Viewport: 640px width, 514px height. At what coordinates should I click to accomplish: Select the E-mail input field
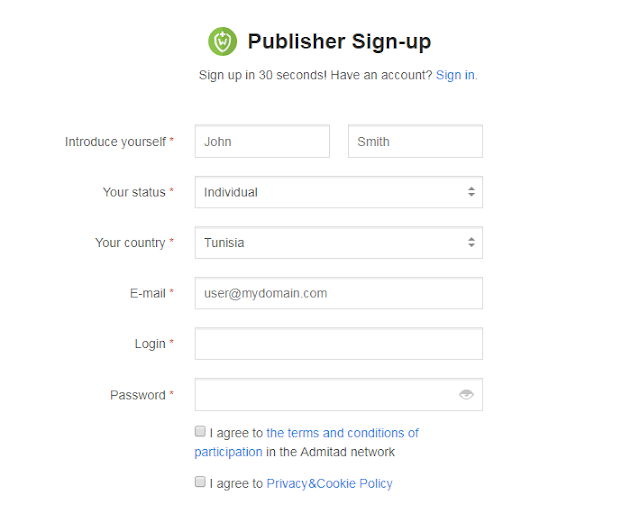(338, 293)
